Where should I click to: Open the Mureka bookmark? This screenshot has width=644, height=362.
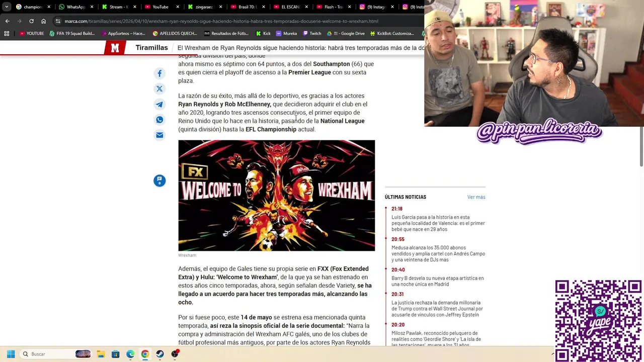point(286,34)
